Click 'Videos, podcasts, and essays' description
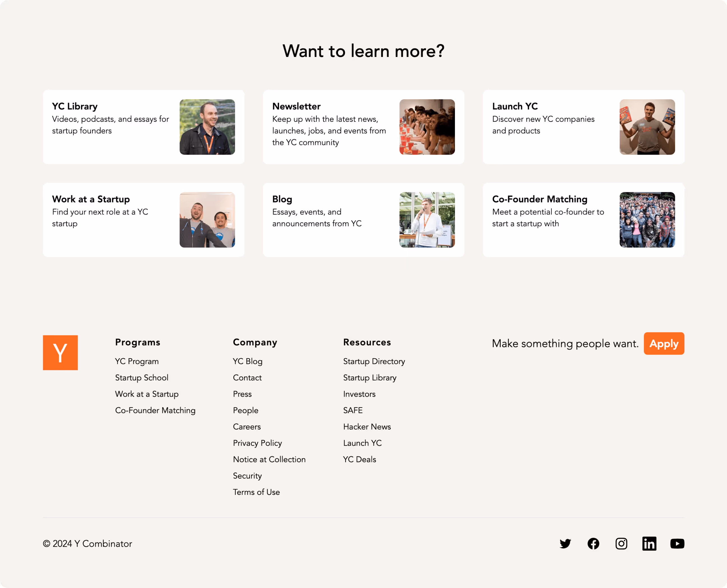This screenshot has height=588, width=727. pyautogui.click(x=111, y=125)
